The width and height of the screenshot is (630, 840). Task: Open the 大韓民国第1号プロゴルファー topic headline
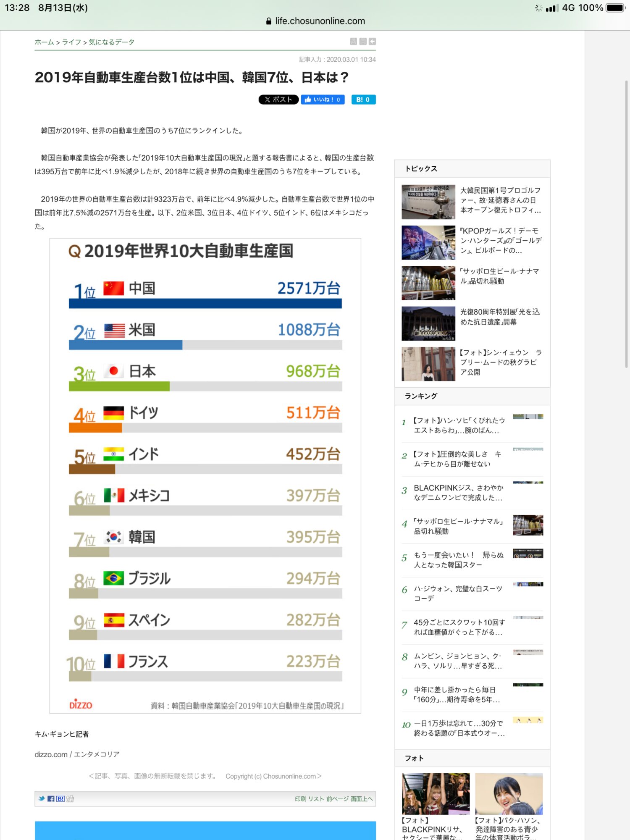pos(501,200)
